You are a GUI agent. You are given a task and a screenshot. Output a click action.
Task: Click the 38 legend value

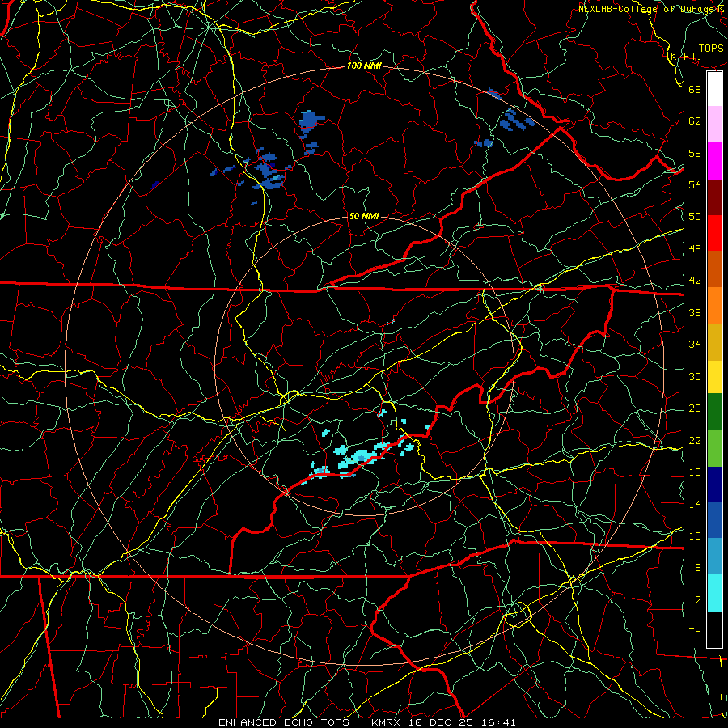695,312
